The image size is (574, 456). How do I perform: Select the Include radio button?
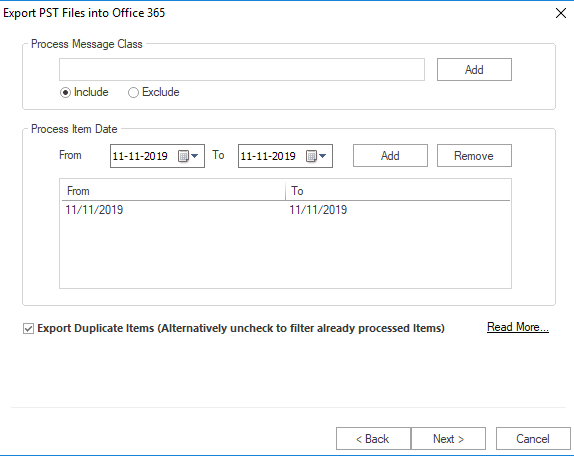65,93
